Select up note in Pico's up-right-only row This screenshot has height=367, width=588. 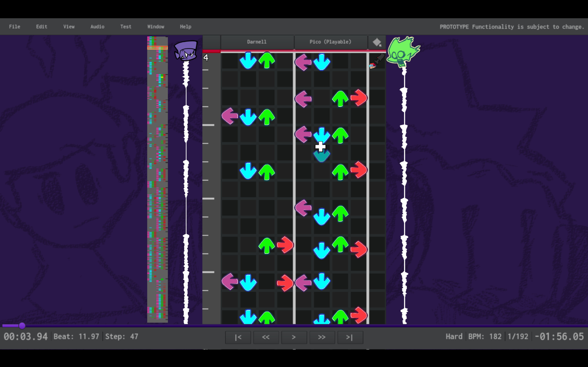tap(340, 172)
